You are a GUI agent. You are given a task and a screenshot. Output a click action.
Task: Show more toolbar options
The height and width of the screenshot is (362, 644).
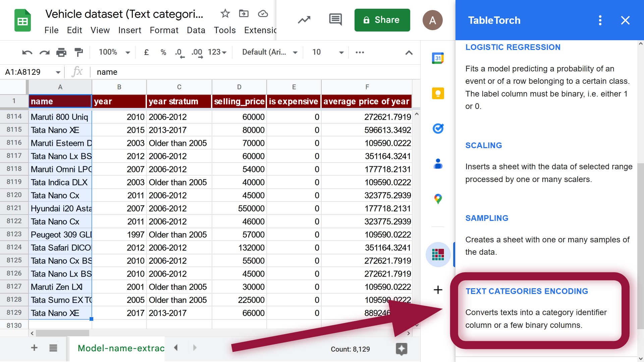click(x=360, y=52)
